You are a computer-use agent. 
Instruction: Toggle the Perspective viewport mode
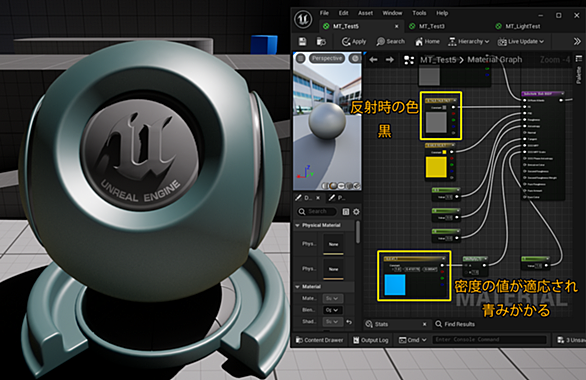click(x=327, y=58)
